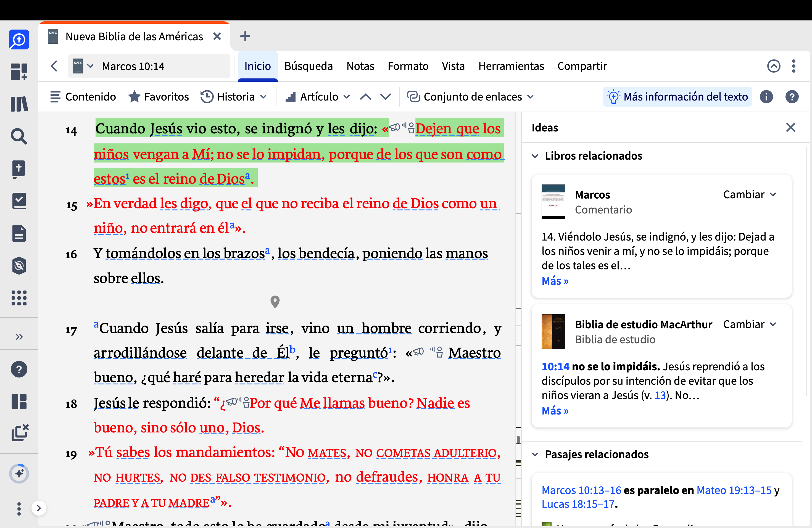The height and width of the screenshot is (528, 812).
Task: Switch to the Búsqueda tab
Action: (309, 66)
